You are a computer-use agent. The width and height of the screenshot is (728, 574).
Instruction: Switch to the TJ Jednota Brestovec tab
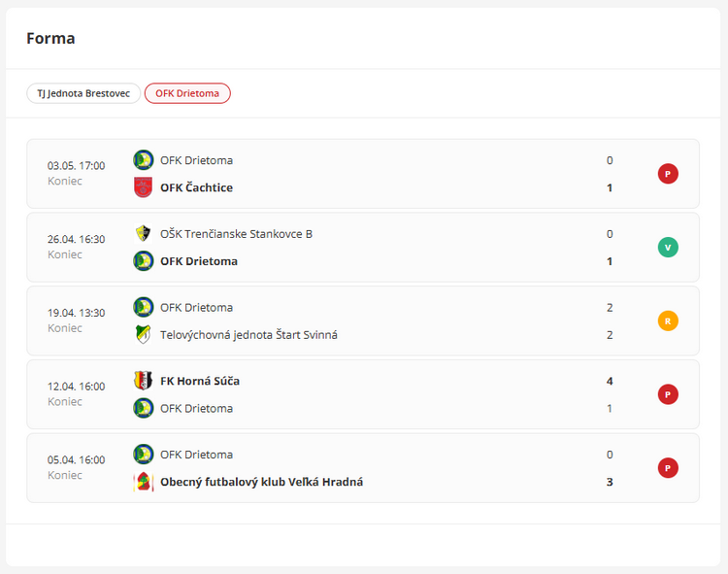point(83,93)
